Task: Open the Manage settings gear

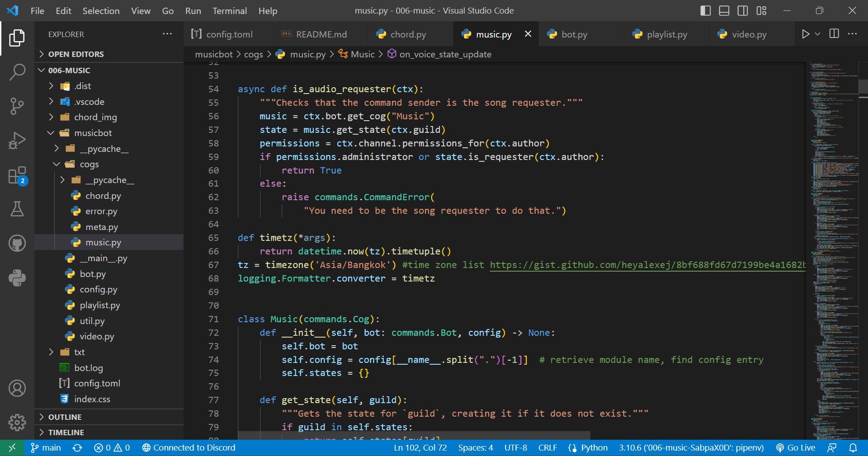Action: tap(17, 422)
